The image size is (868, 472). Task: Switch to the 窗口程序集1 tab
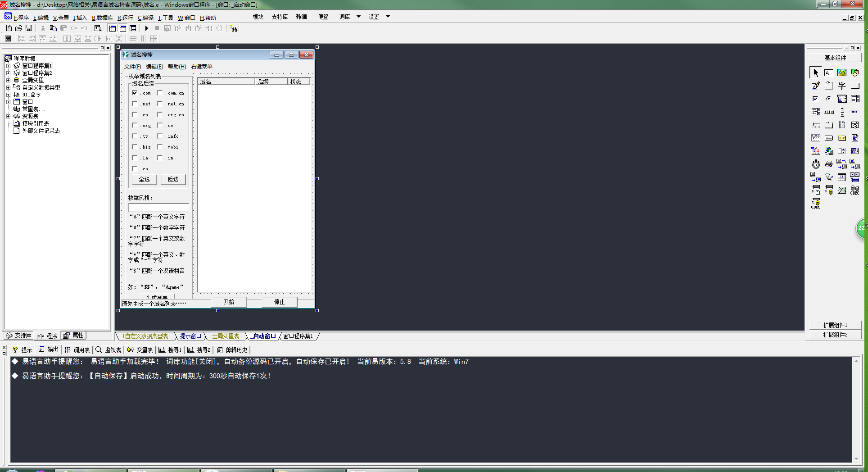pos(298,336)
